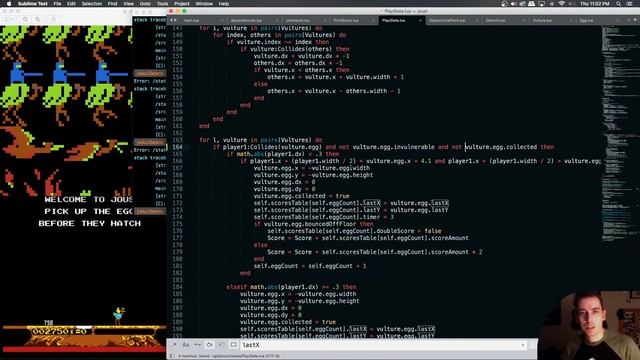Open the Goto menu
Viewport: 640px width, 360px height.
click(145, 4)
